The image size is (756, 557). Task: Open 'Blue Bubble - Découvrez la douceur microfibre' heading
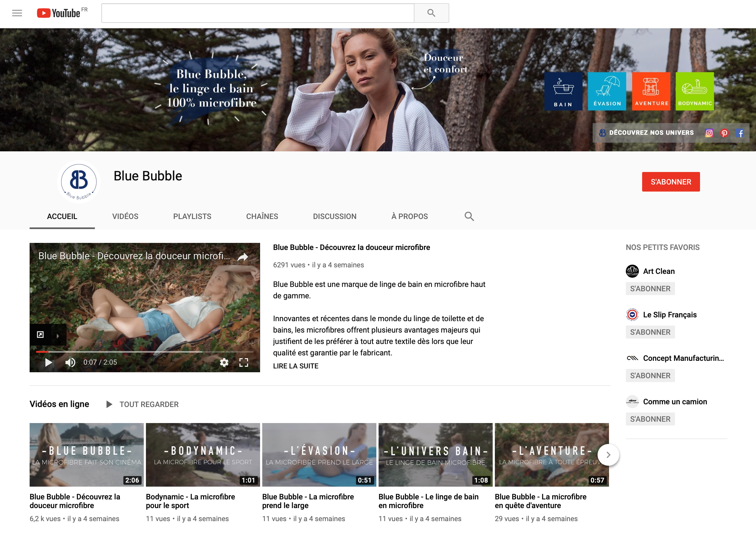351,248
